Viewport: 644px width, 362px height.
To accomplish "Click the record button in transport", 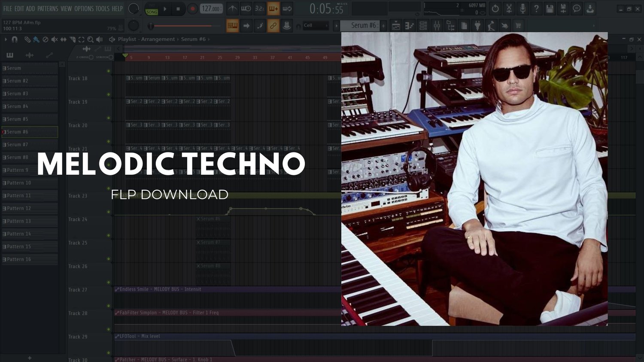I will [x=193, y=9].
